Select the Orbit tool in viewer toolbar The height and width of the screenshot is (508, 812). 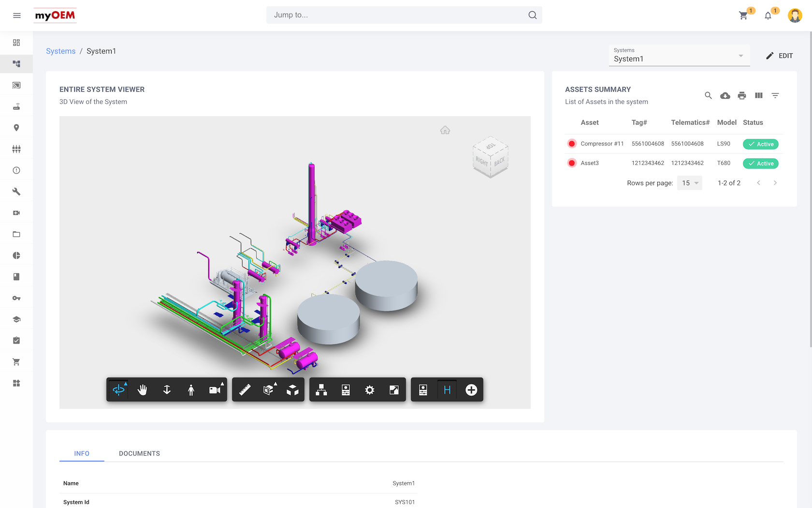pyautogui.click(x=118, y=390)
